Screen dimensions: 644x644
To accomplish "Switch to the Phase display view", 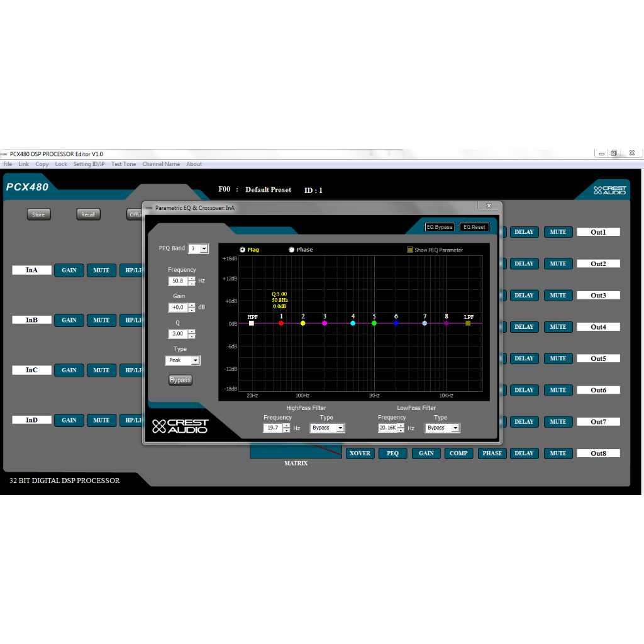I will [x=291, y=249].
